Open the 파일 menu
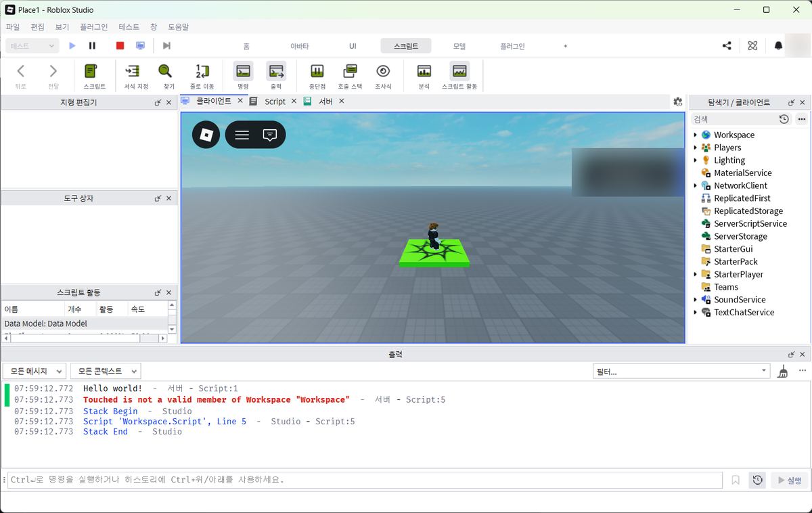The height and width of the screenshot is (513, 812). 13,27
